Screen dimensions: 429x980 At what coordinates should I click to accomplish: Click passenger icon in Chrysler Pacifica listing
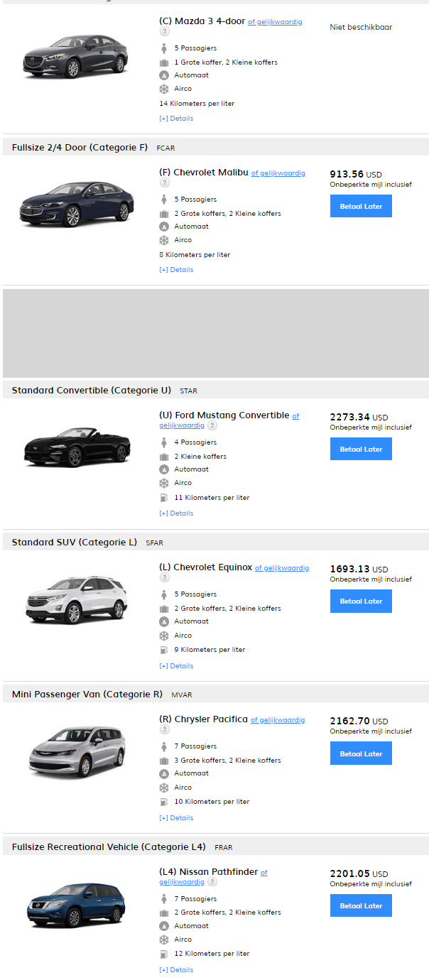[164, 746]
